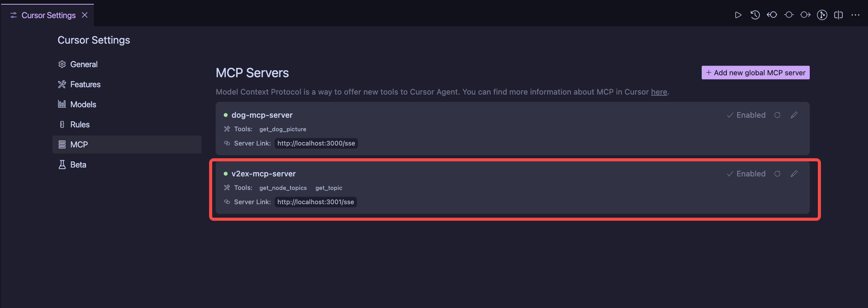Click the get_dog_picture tool label
This screenshot has width=868, height=308.
point(283,129)
